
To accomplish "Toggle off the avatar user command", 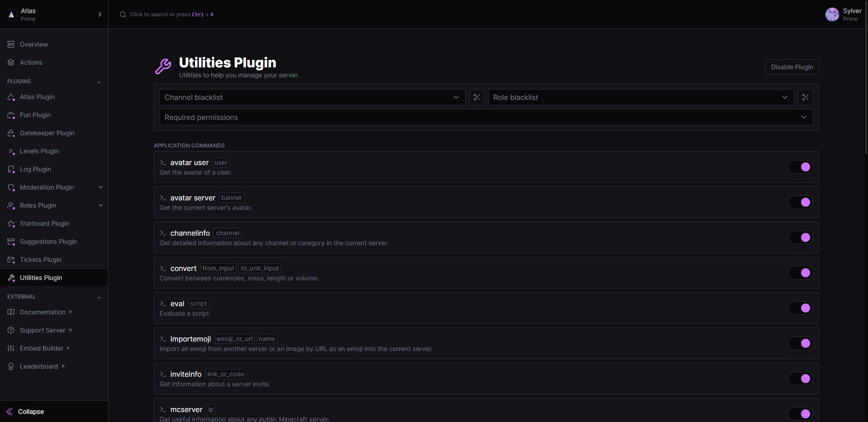I will (800, 167).
